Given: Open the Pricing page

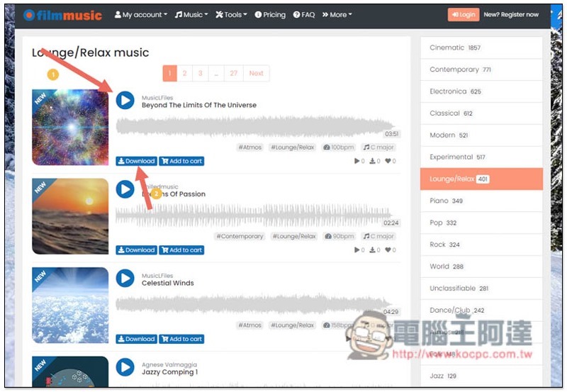Looking at the screenshot, I should pyautogui.click(x=270, y=15).
